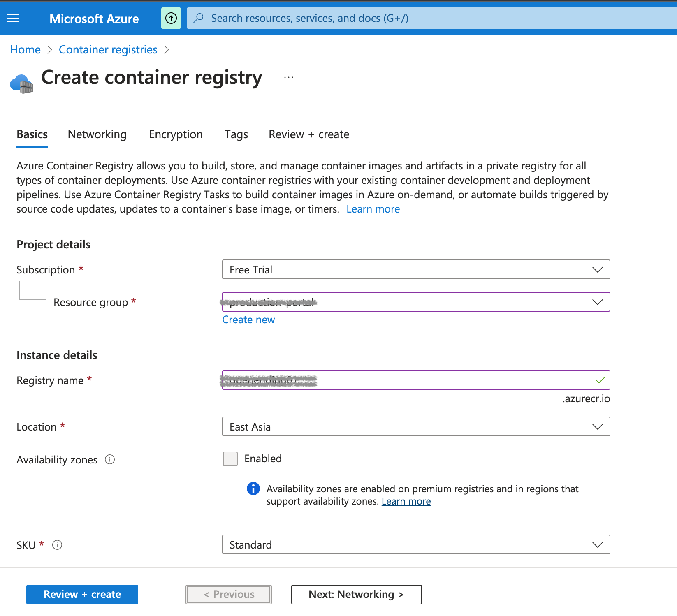Click the Instance details heading
Screen dimensions: 677x616
click(x=57, y=355)
